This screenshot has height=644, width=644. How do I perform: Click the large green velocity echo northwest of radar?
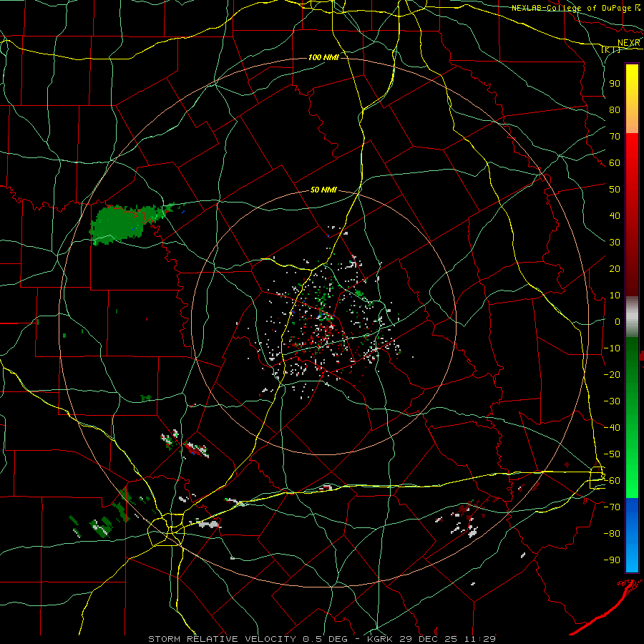tap(119, 224)
